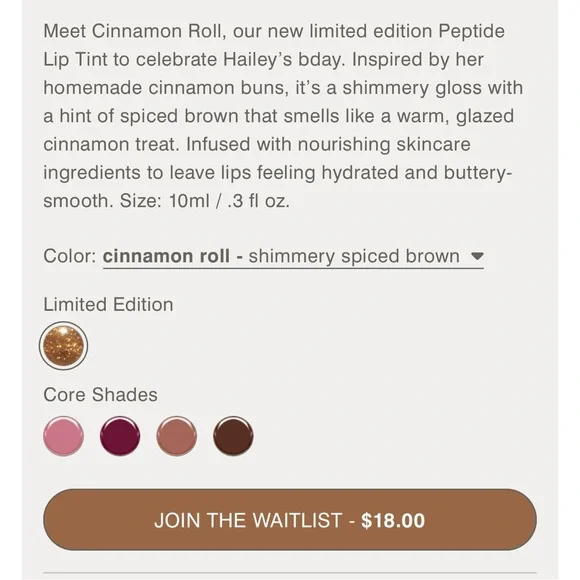Click the product description paragraph's first line
This screenshot has height=580, width=580.
click(x=274, y=31)
